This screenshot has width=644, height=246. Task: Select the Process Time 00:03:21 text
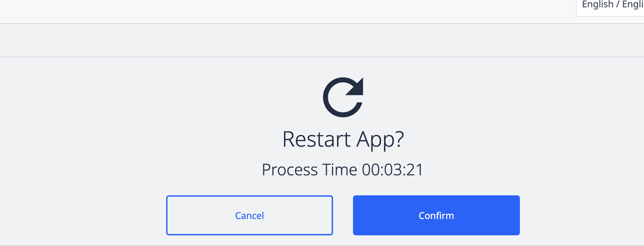(343, 170)
